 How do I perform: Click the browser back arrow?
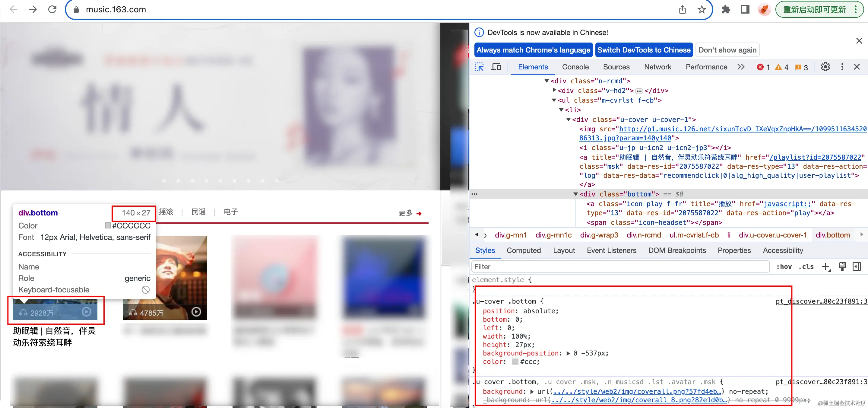(14, 9)
